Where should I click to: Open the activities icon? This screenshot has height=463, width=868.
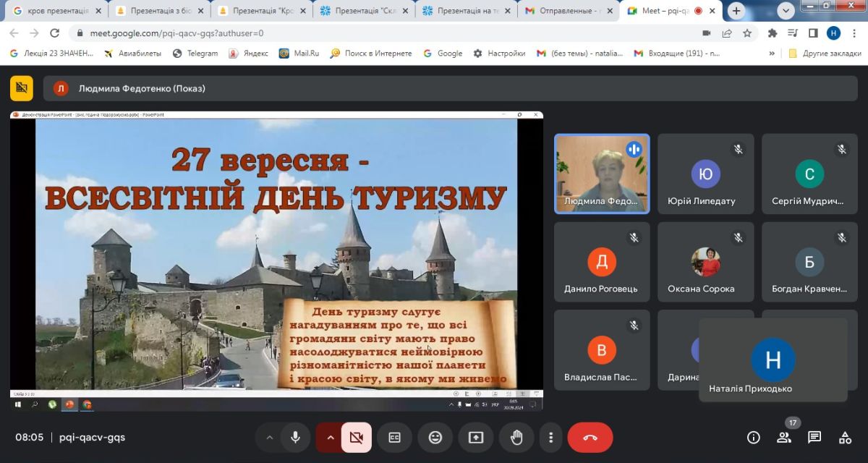point(845,437)
